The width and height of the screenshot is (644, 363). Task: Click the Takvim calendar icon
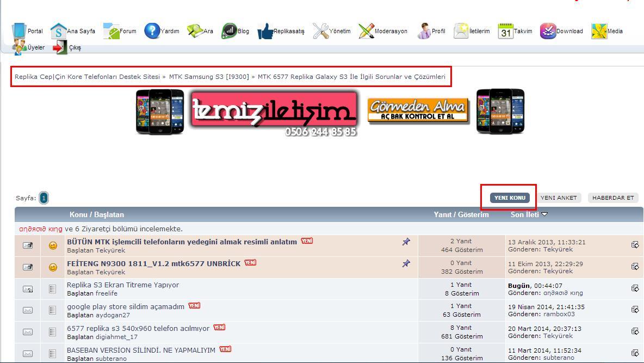[x=505, y=32]
